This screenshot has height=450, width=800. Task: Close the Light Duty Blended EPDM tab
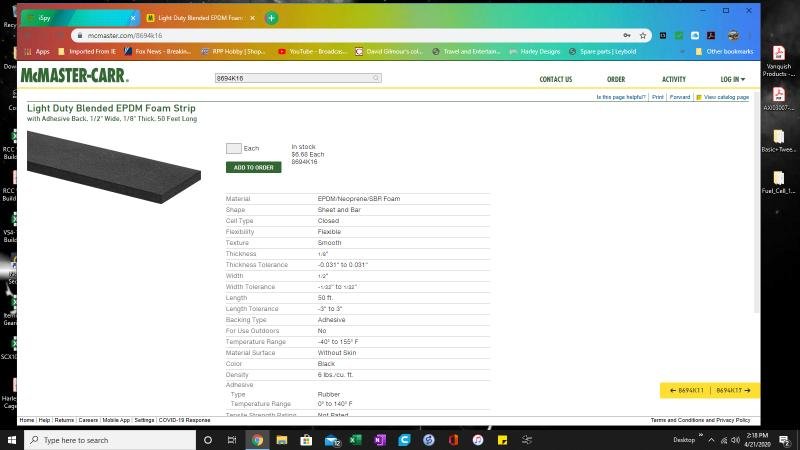252,18
